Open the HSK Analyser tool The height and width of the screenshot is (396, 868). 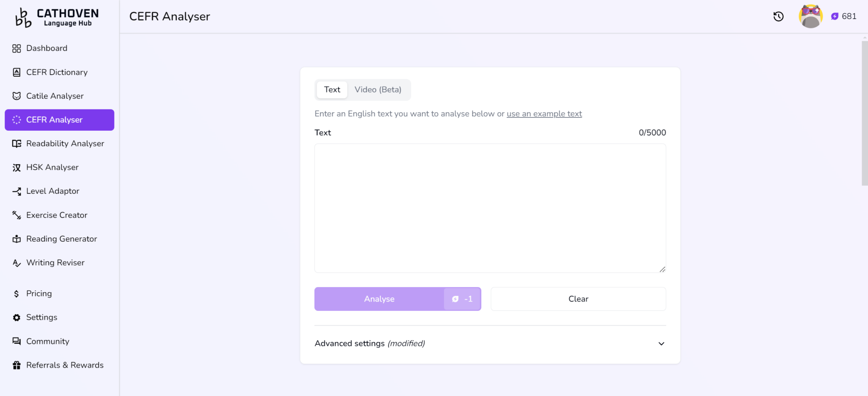[x=52, y=167]
